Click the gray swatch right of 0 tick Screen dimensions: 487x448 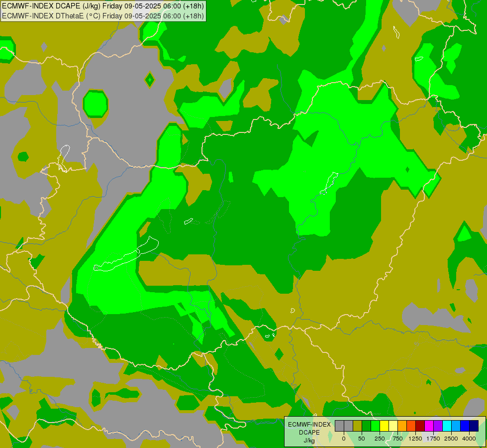click(x=349, y=426)
